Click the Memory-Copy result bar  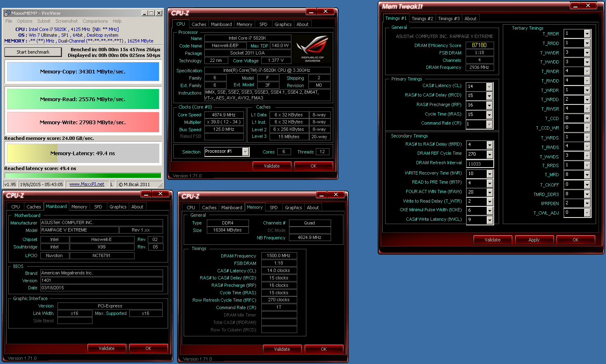pos(83,71)
